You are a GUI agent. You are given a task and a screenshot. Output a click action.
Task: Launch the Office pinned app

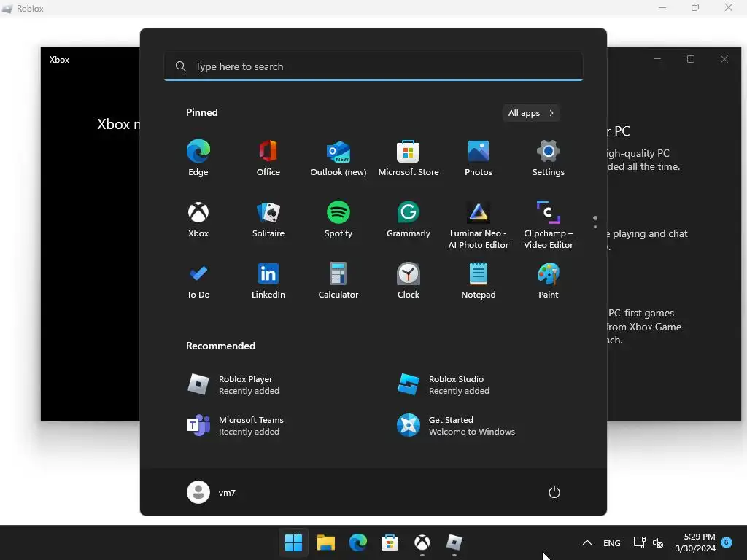pyautogui.click(x=268, y=158)
